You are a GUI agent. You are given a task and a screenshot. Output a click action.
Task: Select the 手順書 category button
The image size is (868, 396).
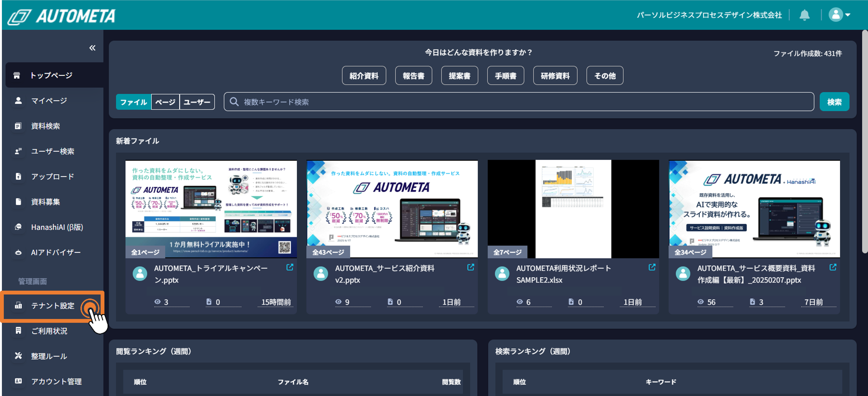pos(506,76)
